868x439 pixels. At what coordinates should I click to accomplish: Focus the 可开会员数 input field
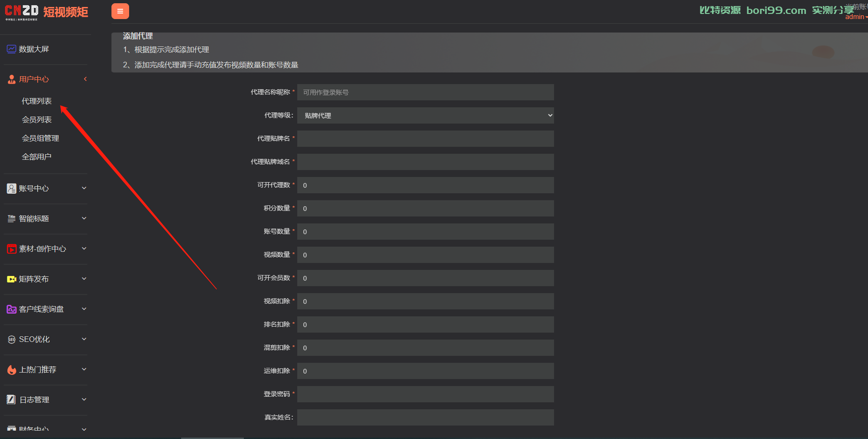click(x=425, y=278)
